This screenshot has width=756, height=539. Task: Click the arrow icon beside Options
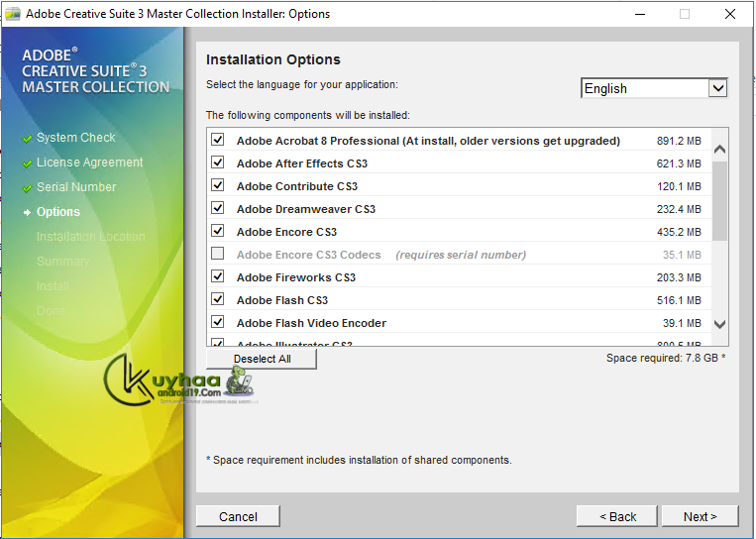pos(27,212)
